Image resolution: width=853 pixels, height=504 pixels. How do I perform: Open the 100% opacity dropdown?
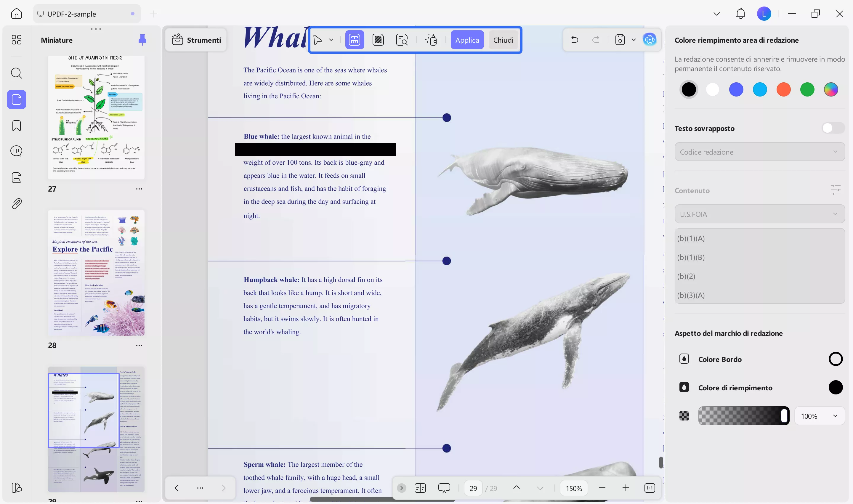pos(819,416)
